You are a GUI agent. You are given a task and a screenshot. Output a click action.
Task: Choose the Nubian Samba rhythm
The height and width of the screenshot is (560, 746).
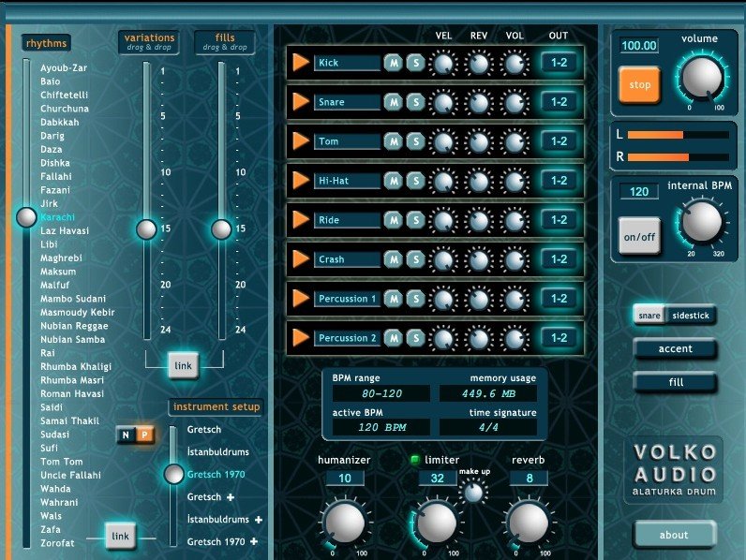(71, 339)
